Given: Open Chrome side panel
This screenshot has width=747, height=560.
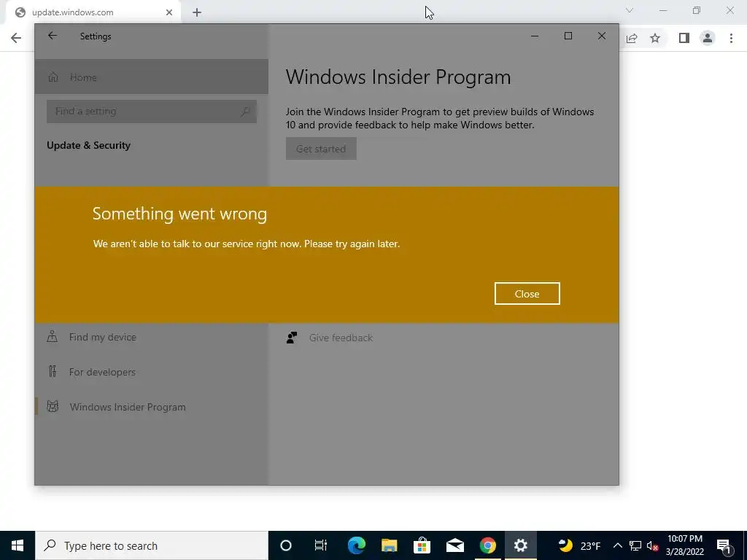Looking at the screenshot, I should pos(684,38).
